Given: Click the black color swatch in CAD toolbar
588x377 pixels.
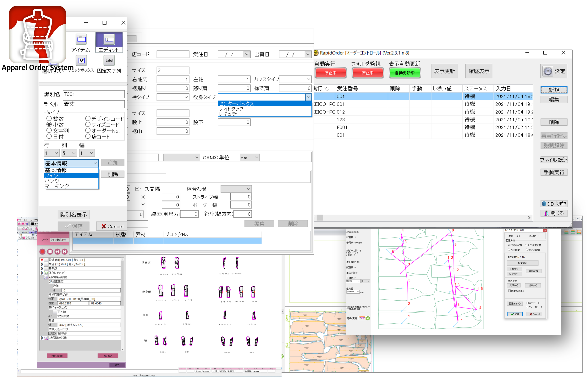Looking at the screenshot, I should tap(33, 224).
